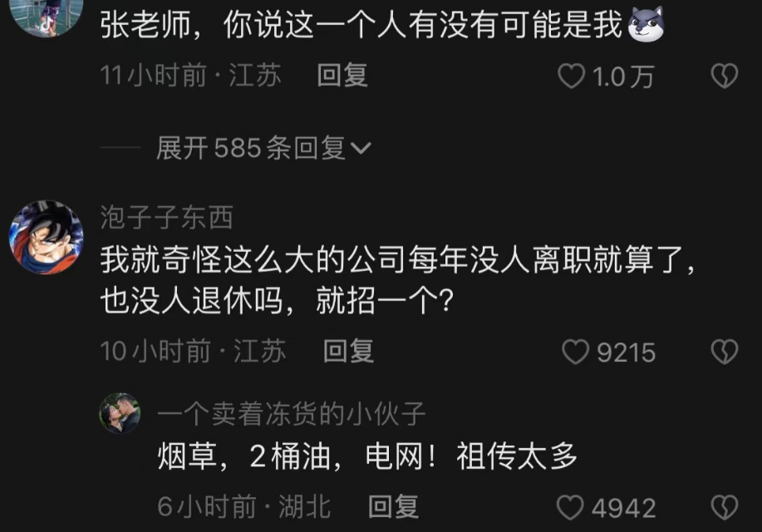Screen dimensions: 762x532
Task: Select the comment text starting 张老师
Action: 361,24
